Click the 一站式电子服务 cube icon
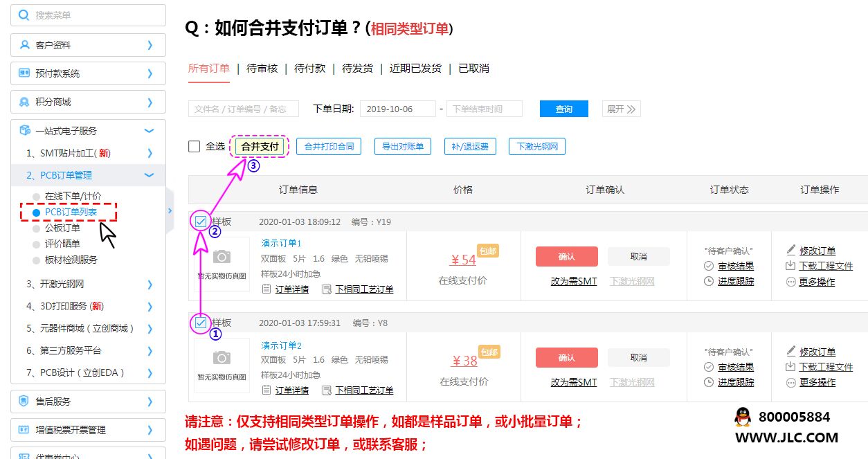Viewport: 868px width, 459px height. pyautogui.click(x=24, y=130)
